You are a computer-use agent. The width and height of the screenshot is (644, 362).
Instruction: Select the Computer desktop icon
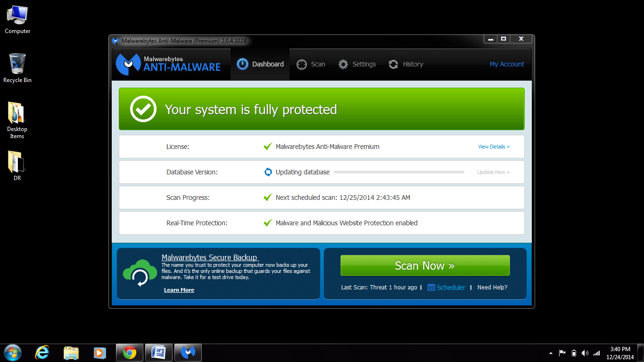[x=17, y=19]
